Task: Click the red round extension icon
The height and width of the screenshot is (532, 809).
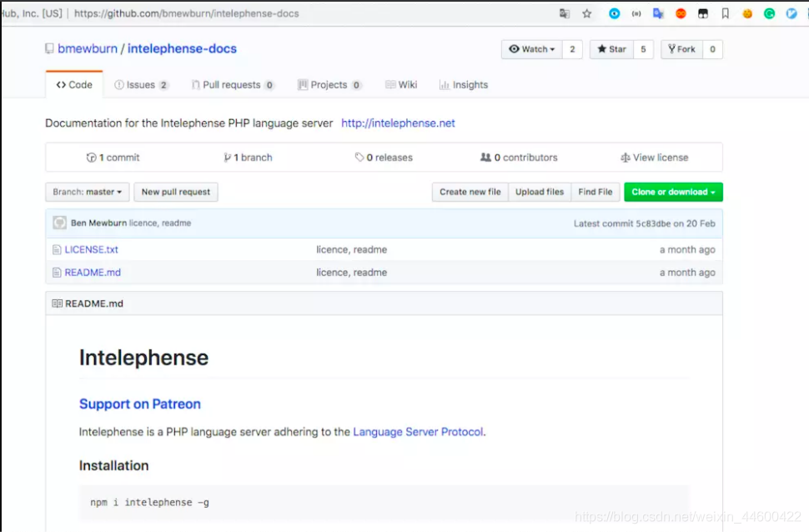Action: point(681,13)
